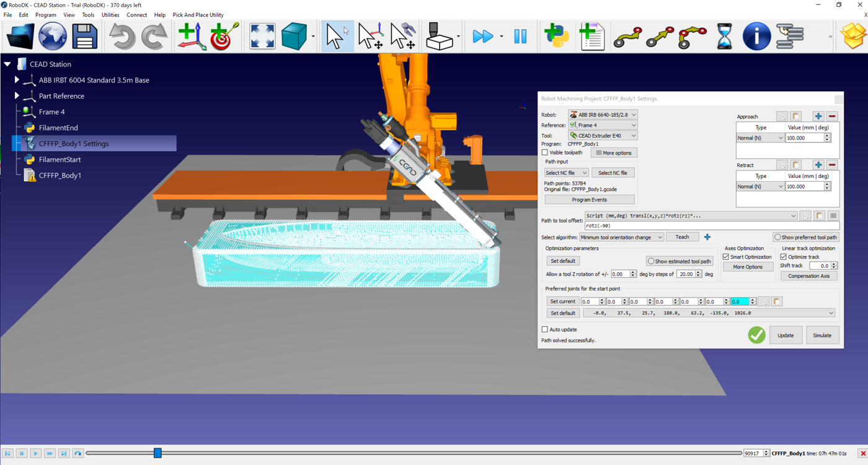Click the hourglass collision check icon
This screenshot has height=465, width=868.
724,36
